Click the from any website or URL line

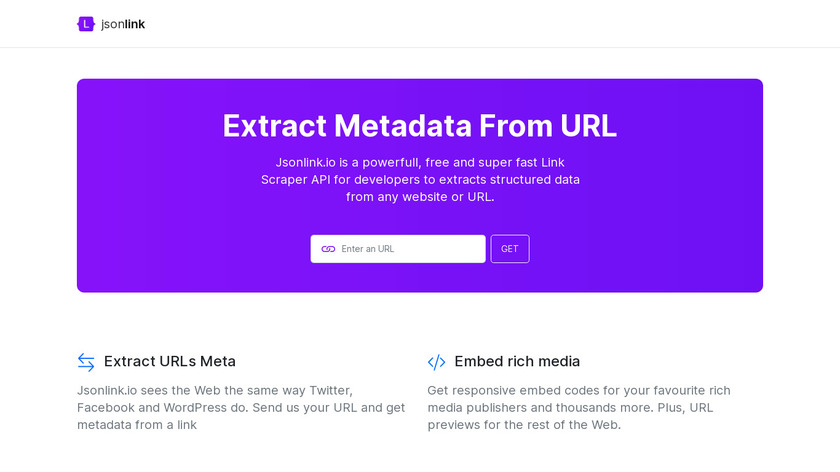(420, 197)
